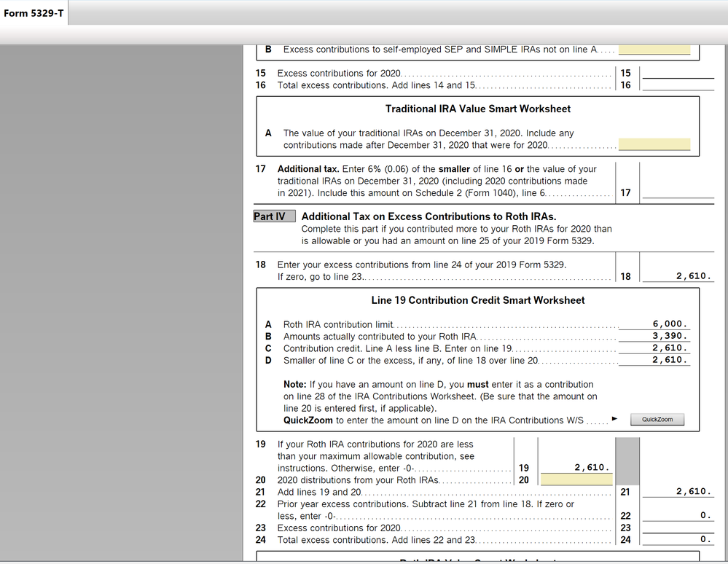Select the line 18 amount showing 2,610

(x=692, y=275)
